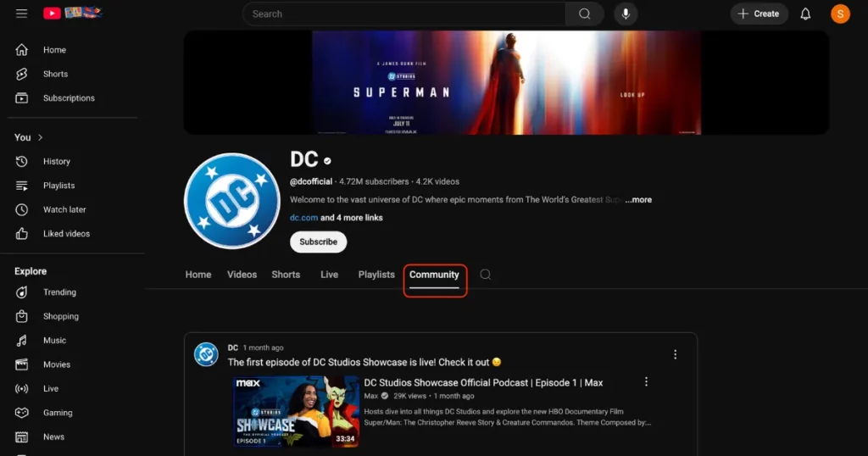The height and width of the screenshot is (456, 868).
Task: Search within the DC channel
Action: tap(485, 275)
